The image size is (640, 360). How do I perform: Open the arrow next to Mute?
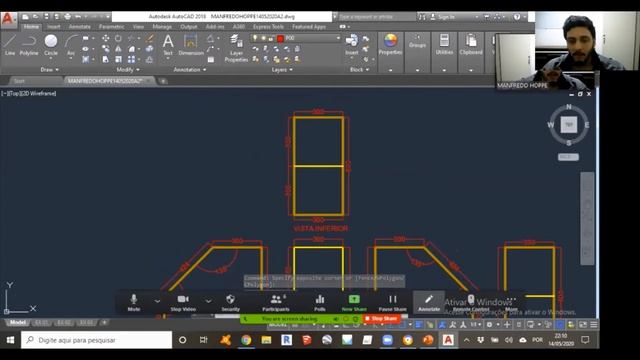tap(157, 301)
